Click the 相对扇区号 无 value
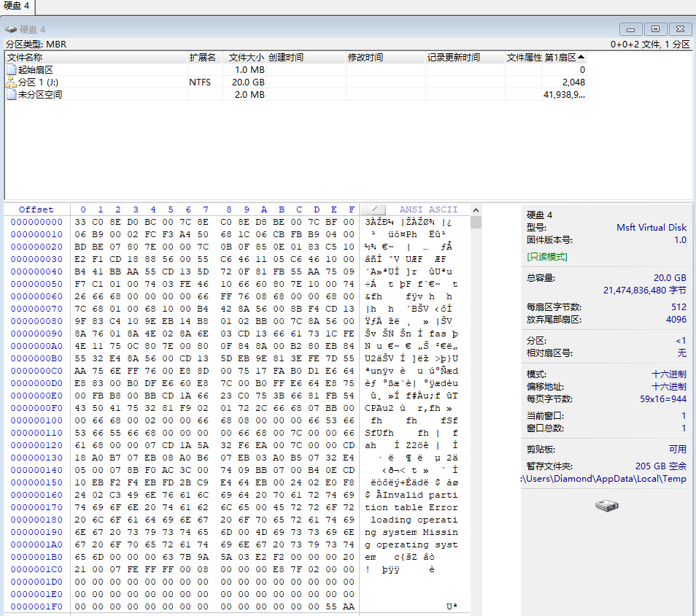696x616 pixels. [x=682, y=353]
